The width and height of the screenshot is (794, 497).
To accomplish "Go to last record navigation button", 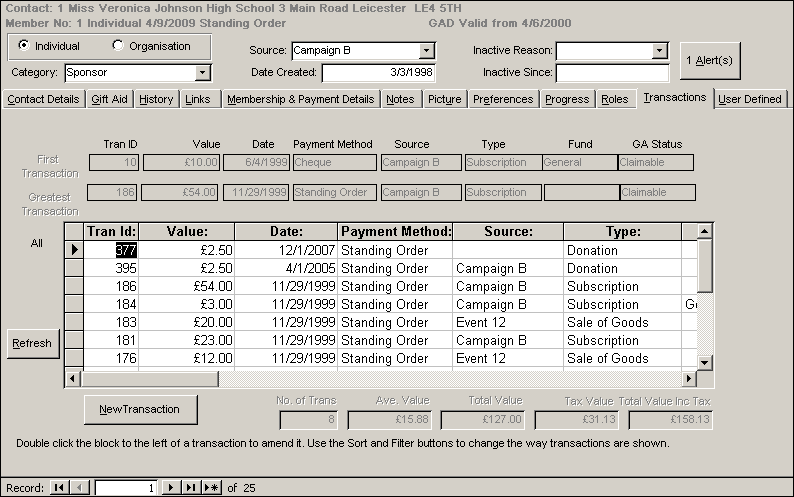I will pos(190,487).
